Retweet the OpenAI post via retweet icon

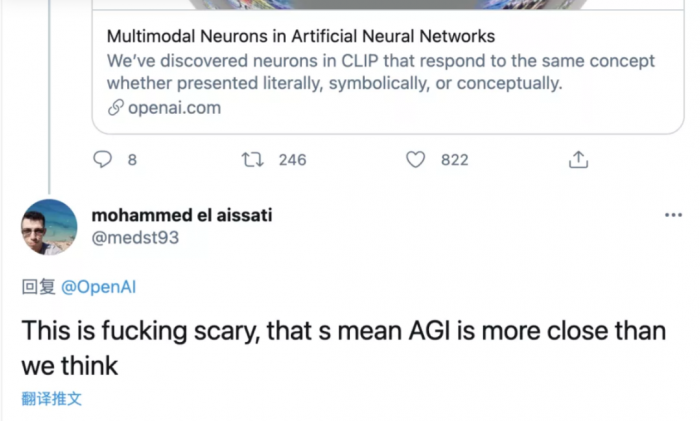pyautogui.click(x=252, y=159)
